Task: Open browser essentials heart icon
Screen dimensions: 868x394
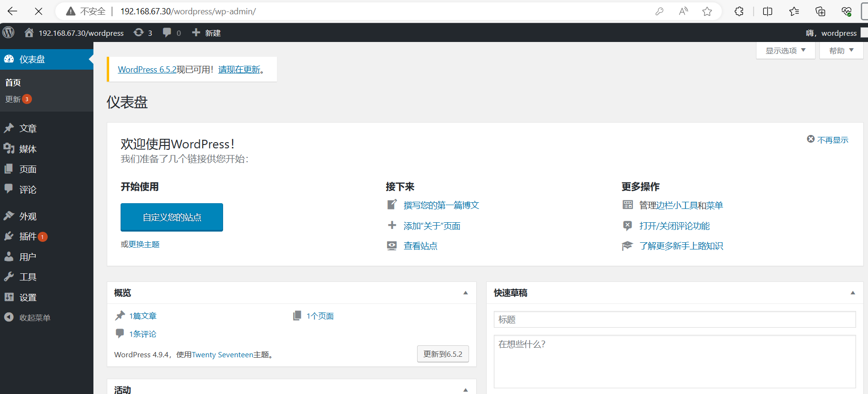Action: (847, 11)
